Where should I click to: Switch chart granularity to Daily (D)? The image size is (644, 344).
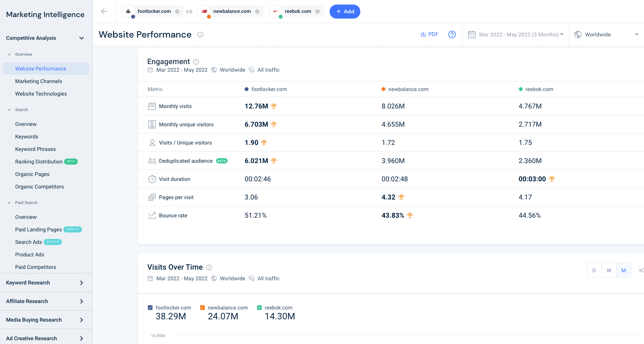[x=594, y=270]
